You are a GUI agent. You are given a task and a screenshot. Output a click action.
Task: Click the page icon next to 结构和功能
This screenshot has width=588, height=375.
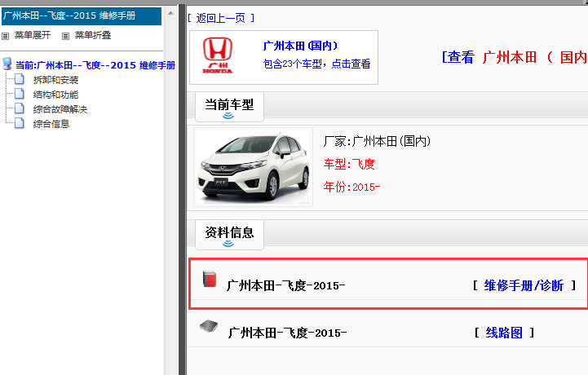pyautogui.click(x=20, y=94)
